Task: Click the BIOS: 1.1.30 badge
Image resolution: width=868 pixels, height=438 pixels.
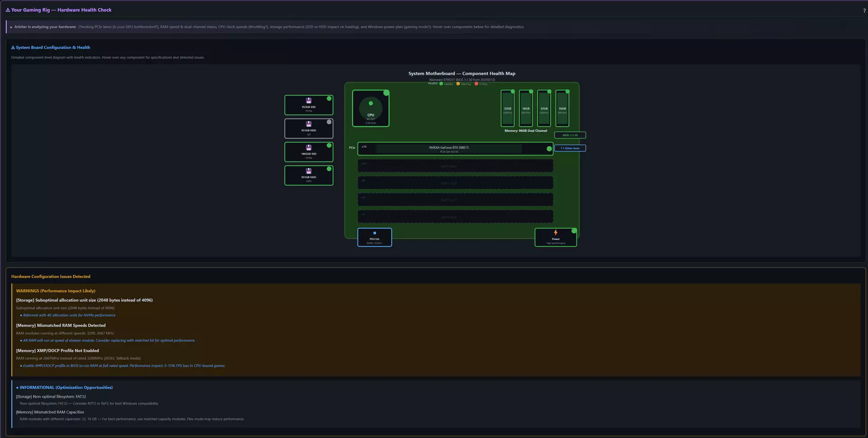Action: (570, 135)
